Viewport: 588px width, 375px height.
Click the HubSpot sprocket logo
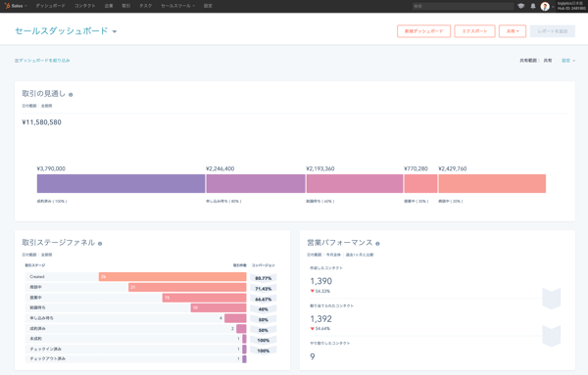coord(7,6)
